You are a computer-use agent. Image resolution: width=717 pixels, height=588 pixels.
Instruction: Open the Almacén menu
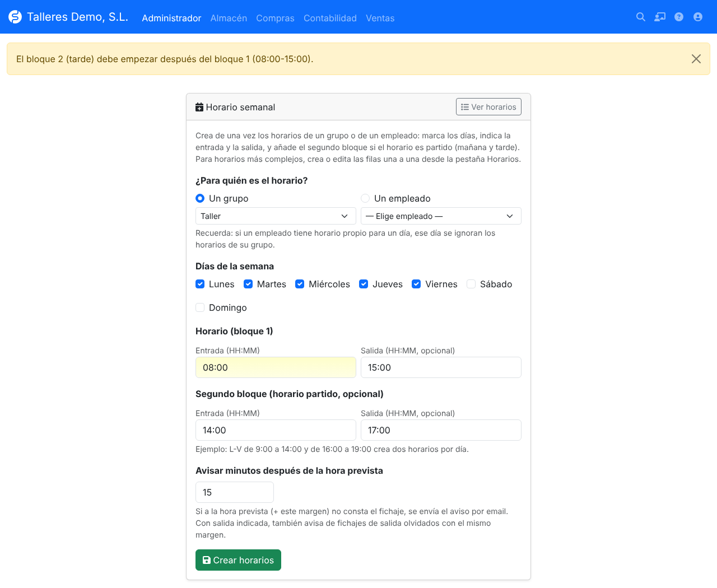[229, 18]
